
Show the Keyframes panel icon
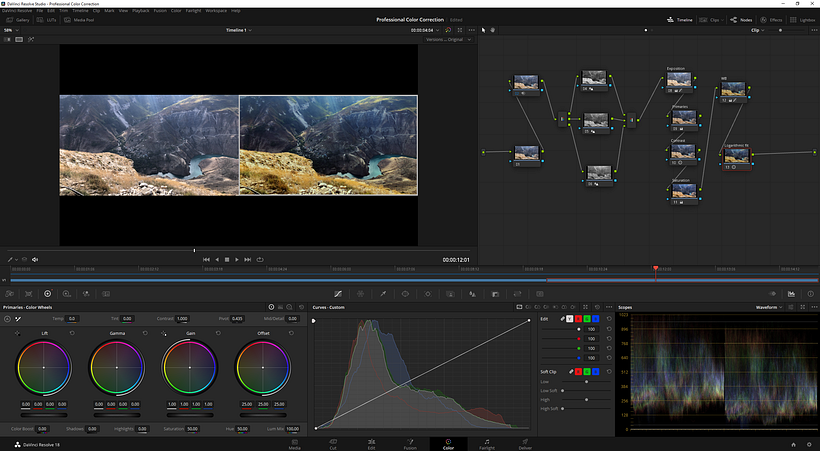[772, 294]
